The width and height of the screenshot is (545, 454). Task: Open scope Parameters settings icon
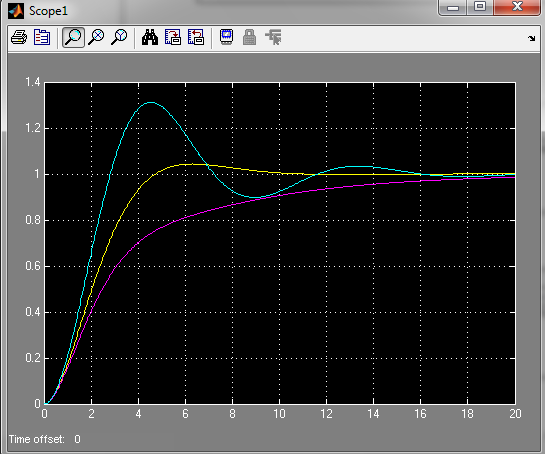(42, 37)
